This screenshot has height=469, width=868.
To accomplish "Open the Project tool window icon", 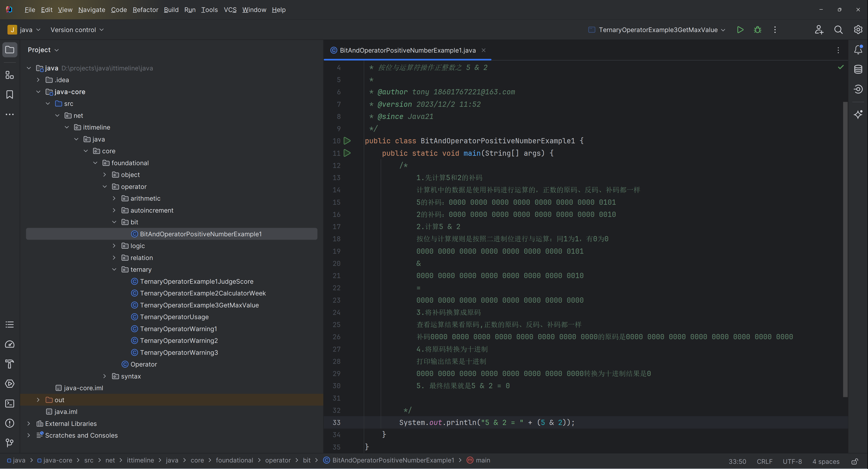I will (x=10, y=50).
